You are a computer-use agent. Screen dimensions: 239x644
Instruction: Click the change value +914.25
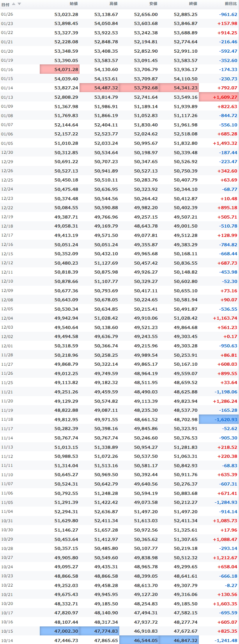(x=227, y=33)
